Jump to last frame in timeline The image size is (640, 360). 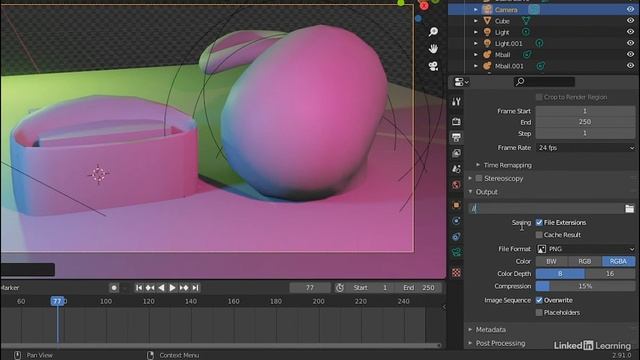point(196,288)
